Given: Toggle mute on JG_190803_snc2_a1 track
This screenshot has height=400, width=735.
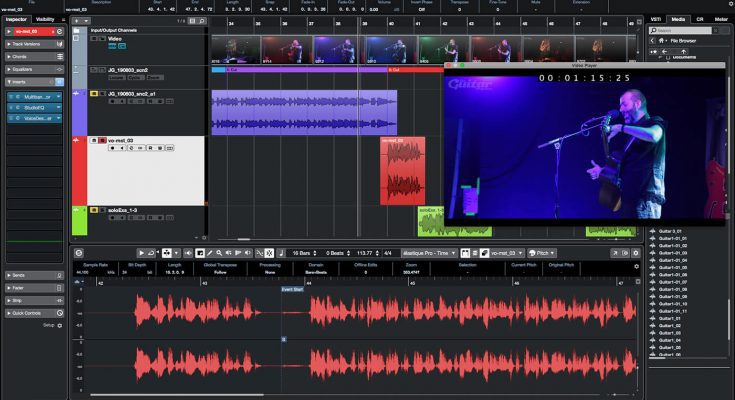Looking at the screenshot, I should point(94,93).
